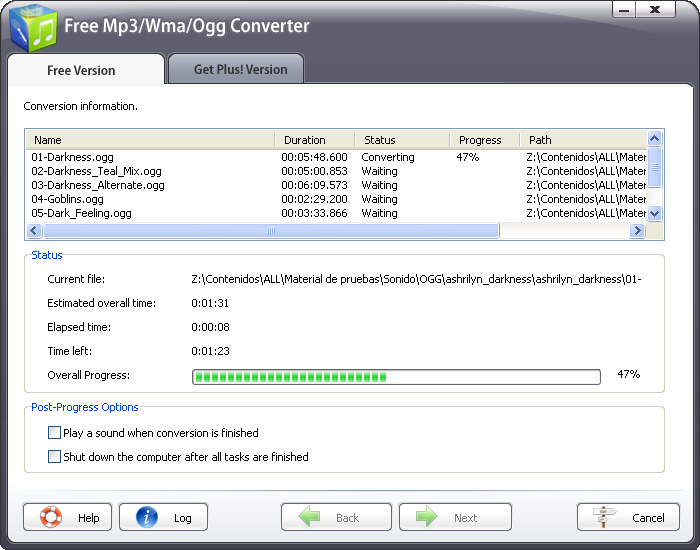Click the Current file path value
700x550 pixels.
coord(417,279)
